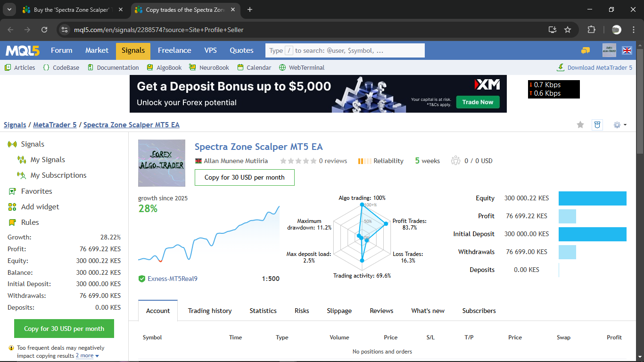Switch to the Statistics tab
644x362 pixels.
pyautogui.click(x=263, y=311)
